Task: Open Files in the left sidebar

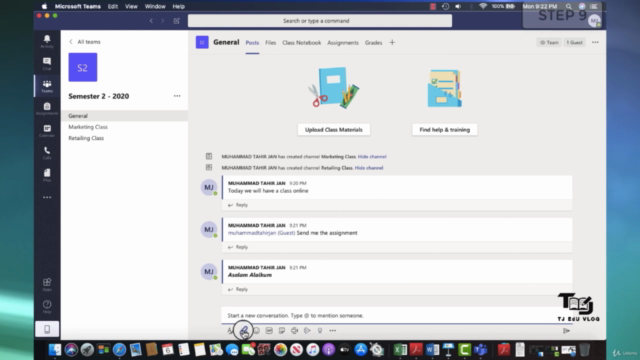Action: (x=47, y=175)
